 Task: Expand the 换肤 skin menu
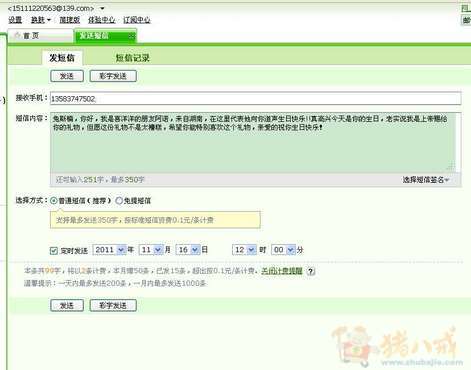(41, 20)
